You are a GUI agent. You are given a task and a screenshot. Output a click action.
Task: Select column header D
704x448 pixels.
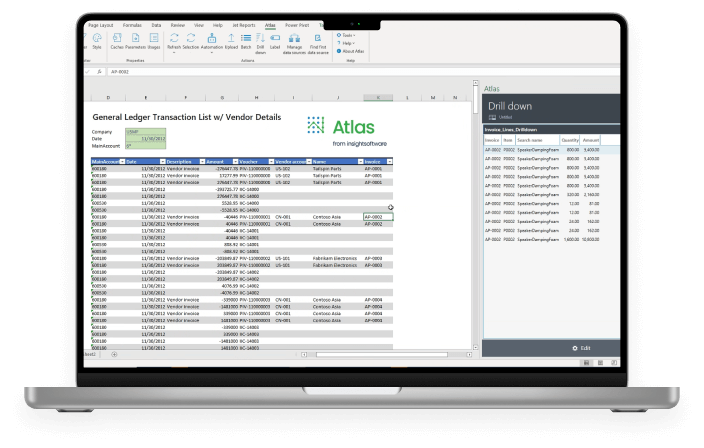point(108,97)
